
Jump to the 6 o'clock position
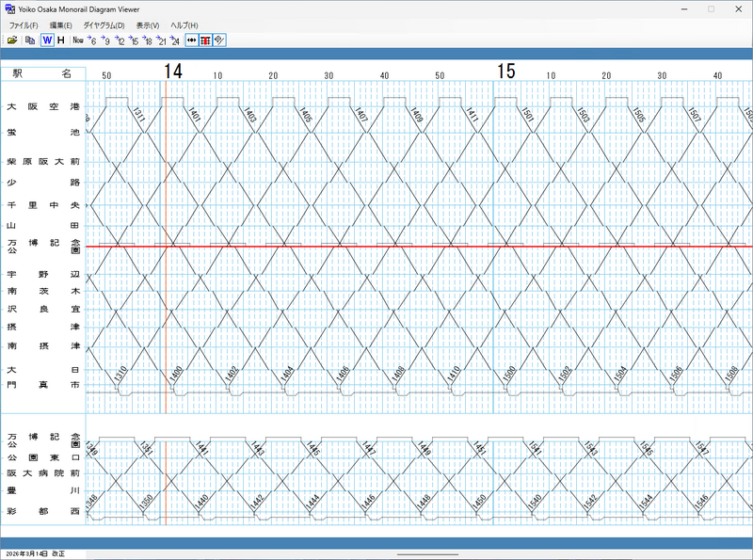tap(91, 40)
